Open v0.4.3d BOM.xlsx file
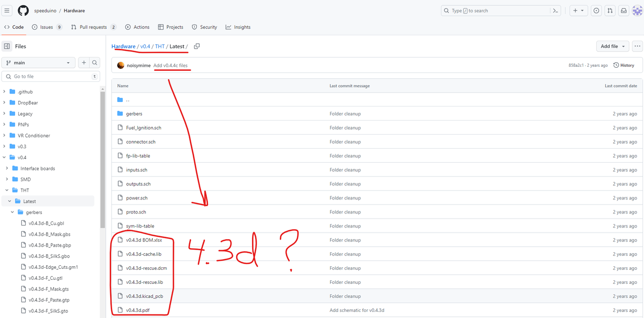This screenshot has width=644, height=318. click(x=144, y=240)
